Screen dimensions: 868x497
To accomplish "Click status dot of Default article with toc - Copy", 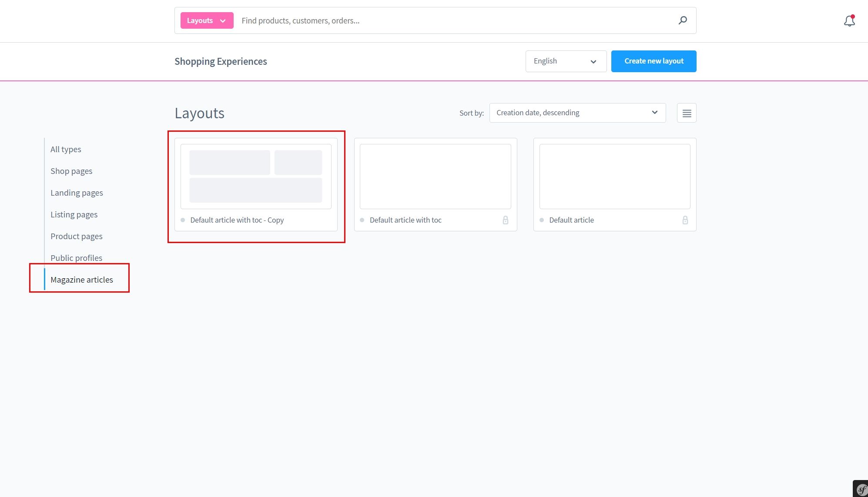I will [183, 220].
